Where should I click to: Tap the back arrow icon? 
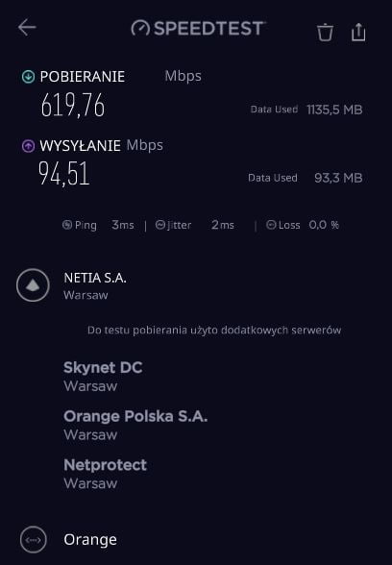click(27, 28)
